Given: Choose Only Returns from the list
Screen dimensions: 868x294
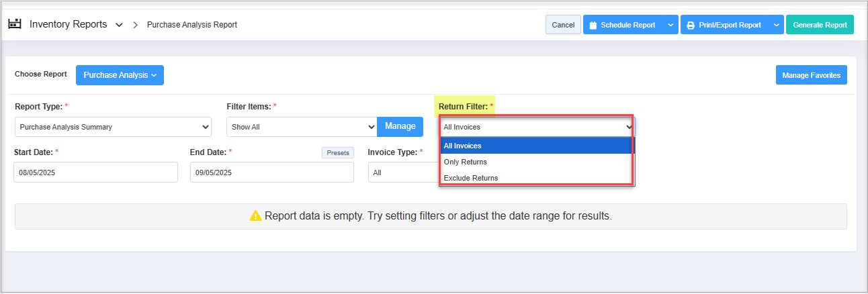Looking at the screenshot, I should point(537,162).
